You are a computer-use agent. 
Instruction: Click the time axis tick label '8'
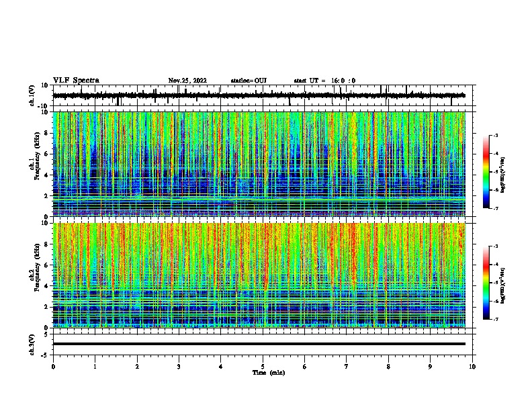coord(388,367)
